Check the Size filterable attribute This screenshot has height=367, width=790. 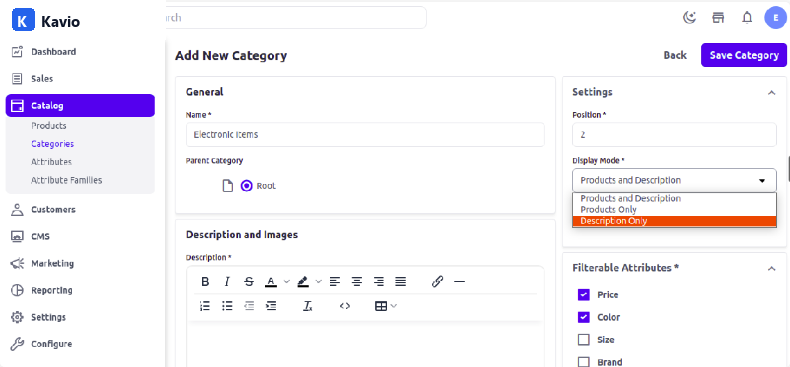pyautogui.click(x=583, y=340)
